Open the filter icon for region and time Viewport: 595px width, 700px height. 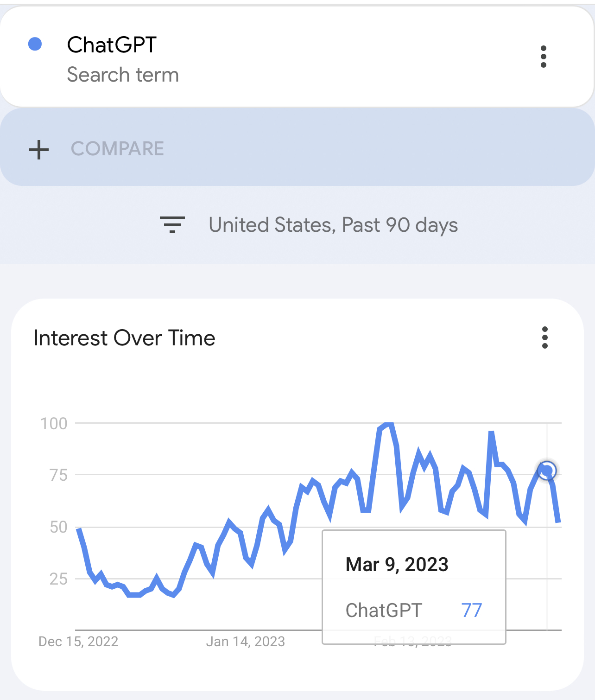(172, 225)
